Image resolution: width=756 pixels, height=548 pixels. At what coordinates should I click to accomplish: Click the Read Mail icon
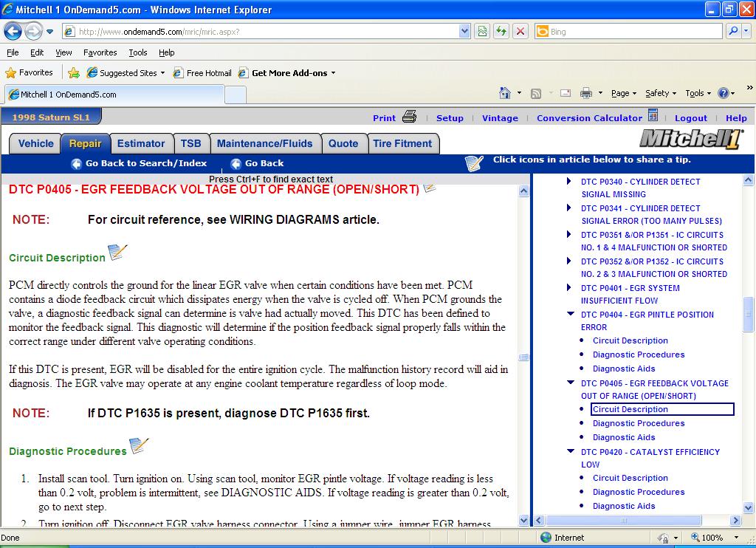click(566, 93)
